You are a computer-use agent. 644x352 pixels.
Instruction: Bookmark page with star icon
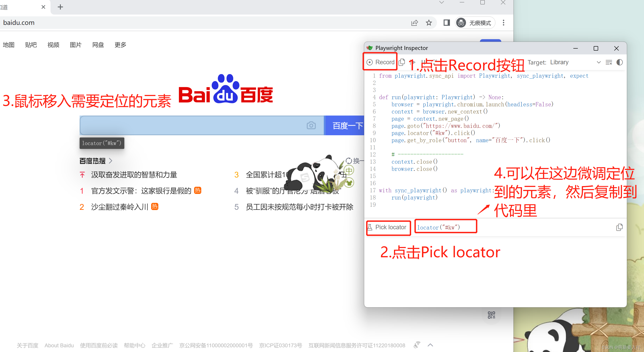[x=429, y=23]
